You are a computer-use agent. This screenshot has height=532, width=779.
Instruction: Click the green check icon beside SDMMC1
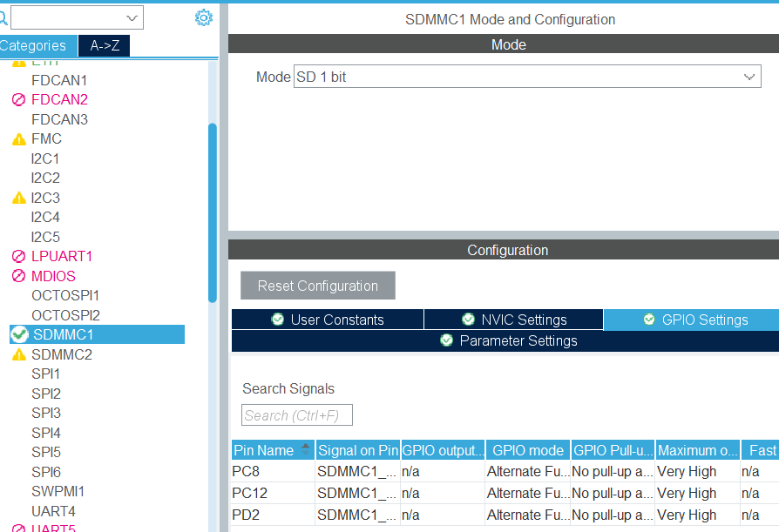point(18,333)
